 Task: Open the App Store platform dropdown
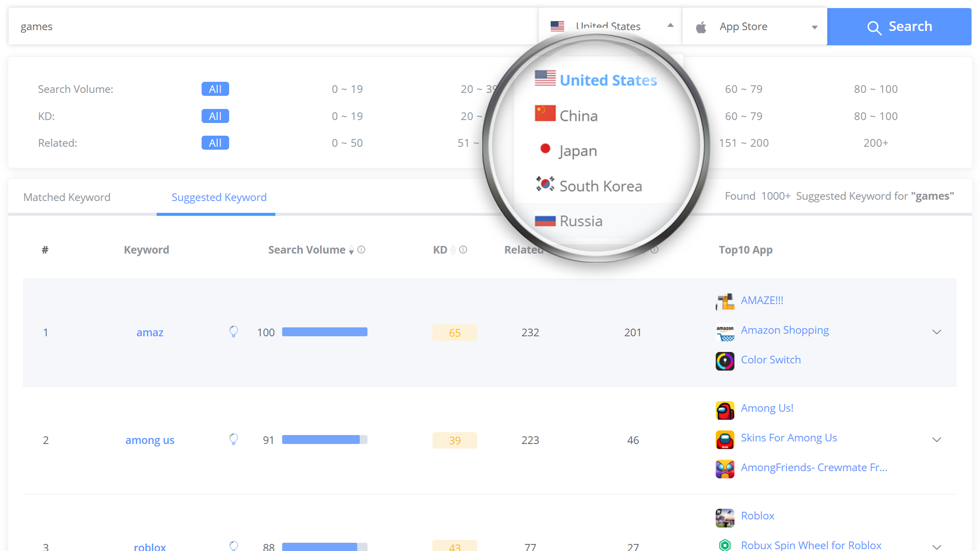754,27
